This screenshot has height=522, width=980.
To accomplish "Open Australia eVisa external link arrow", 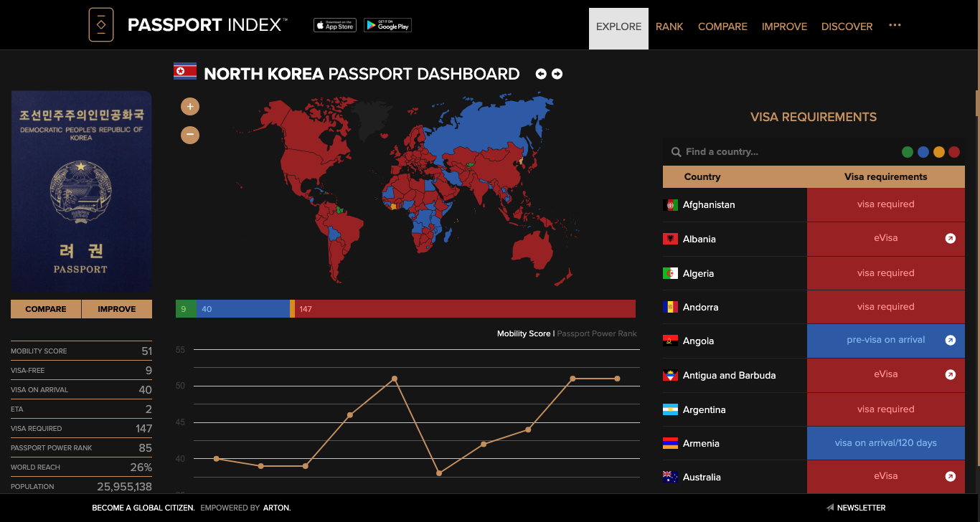I will 951,476.
